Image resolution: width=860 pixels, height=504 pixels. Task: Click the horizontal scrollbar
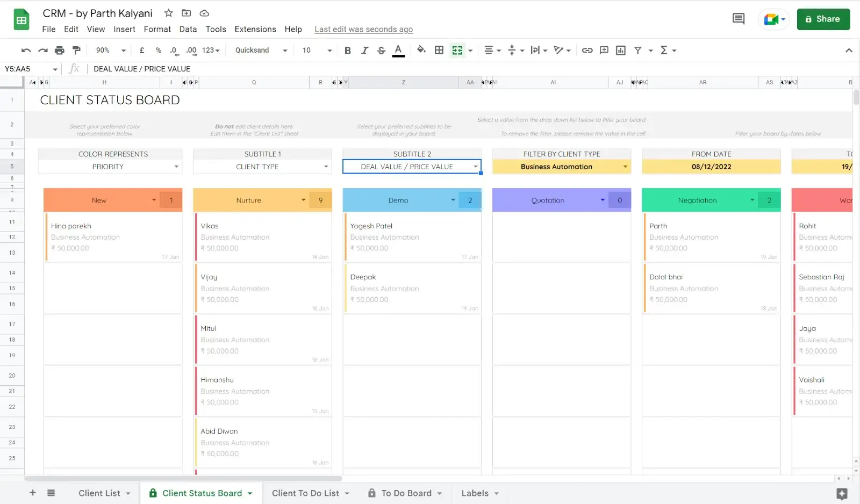(183, 478)
